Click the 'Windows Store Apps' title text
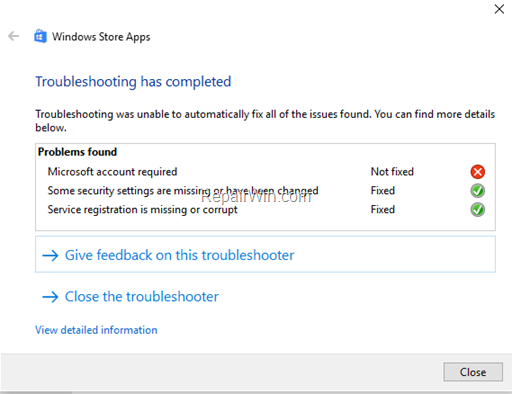The height and width of the screenshot is (394, 512). point(101,37)
